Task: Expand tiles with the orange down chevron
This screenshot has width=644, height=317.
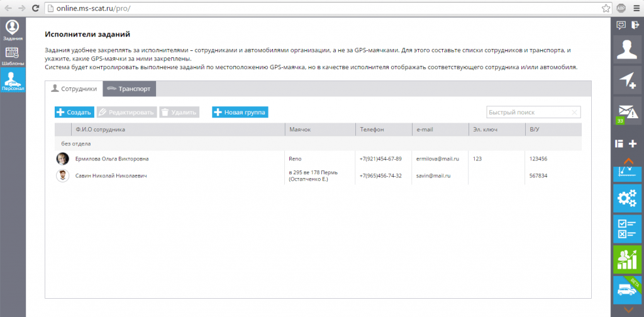Action: click(x=628, y=309)
